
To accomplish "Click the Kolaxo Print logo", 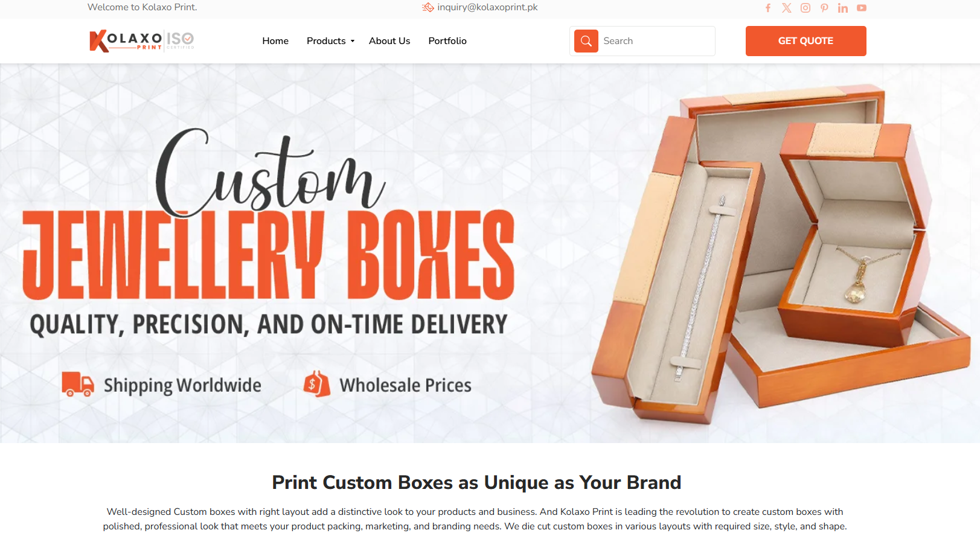I will [142, 40].
